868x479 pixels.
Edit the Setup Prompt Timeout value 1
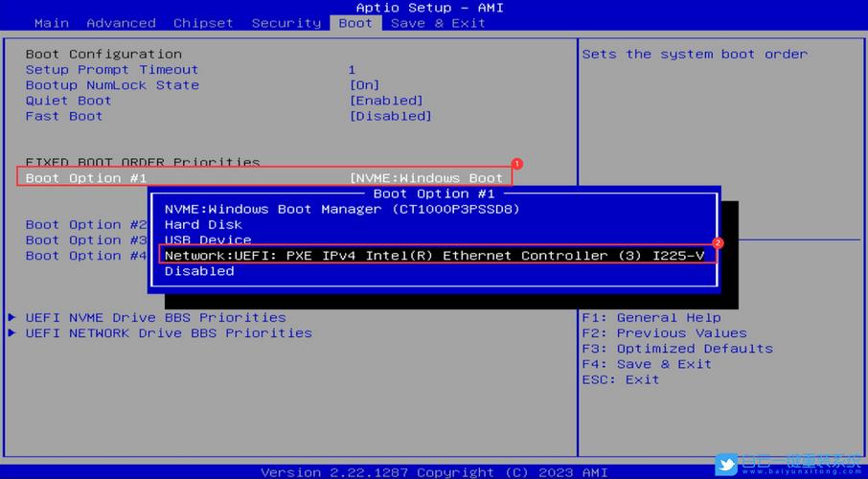point(352,70)
